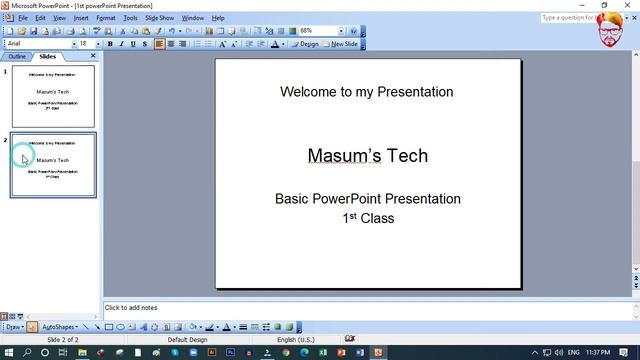Create a new blank presentation
The width and height of the screenshot is (640, 360).
[x=10, y=31]
